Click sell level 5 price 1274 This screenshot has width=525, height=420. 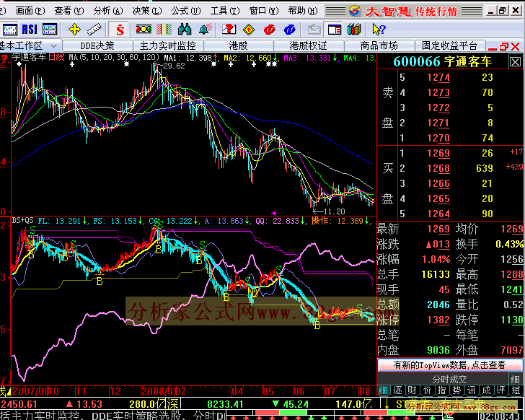pyautogui.click(x=438, y=78)
